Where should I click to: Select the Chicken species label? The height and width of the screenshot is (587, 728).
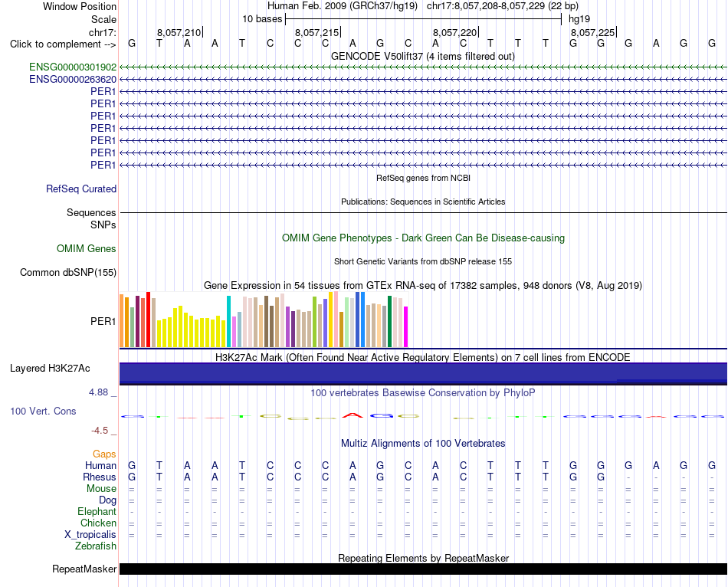coord(98,523)
